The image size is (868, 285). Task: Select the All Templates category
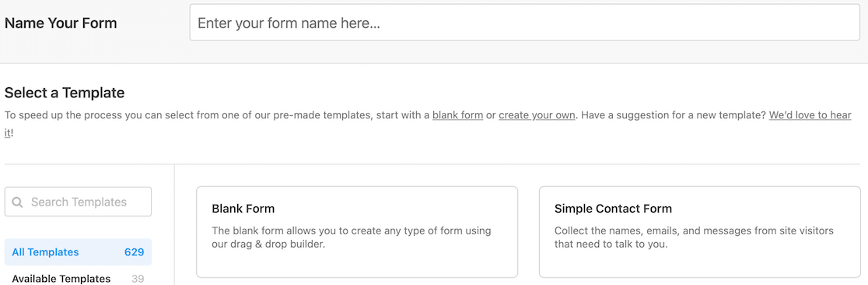click(78, 252)
